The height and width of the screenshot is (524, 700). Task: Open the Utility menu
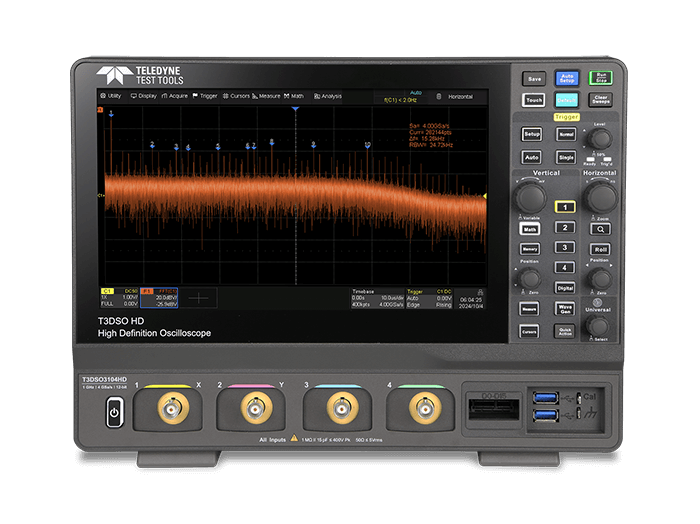(111, 96)
